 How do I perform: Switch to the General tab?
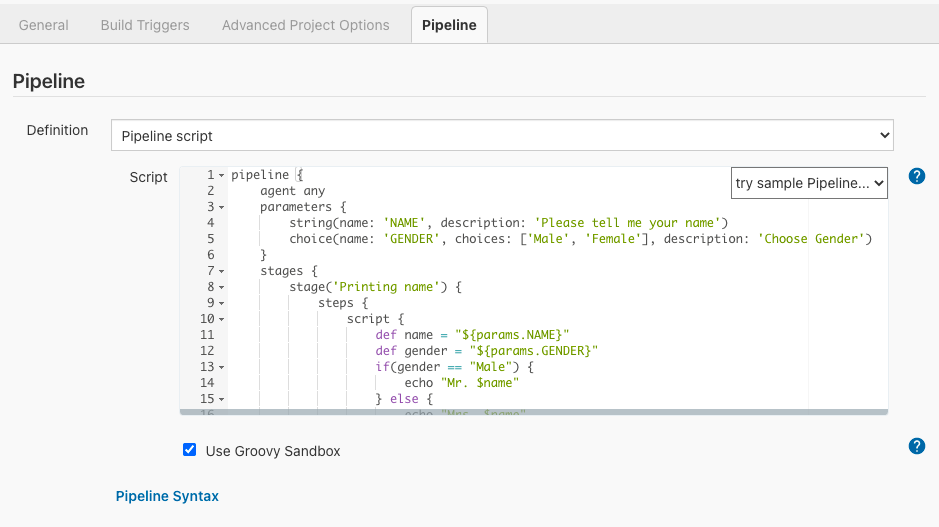pos(44,25)
